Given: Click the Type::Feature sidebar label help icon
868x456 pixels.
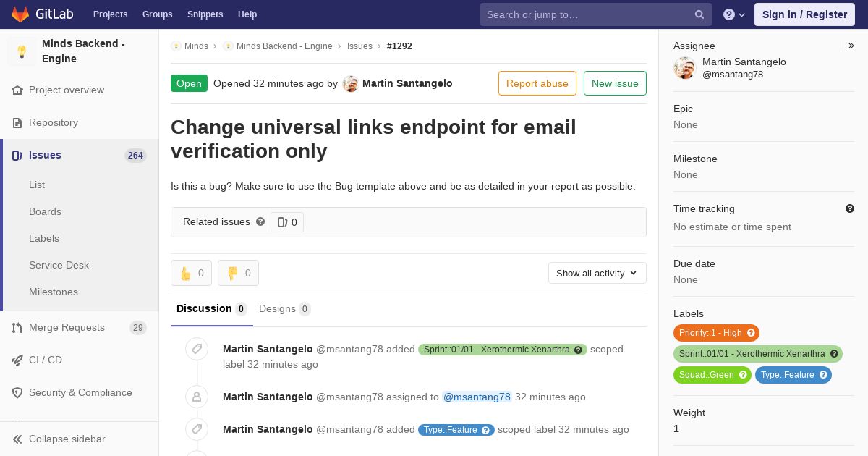Looking at the screenshot, I should point(823,375).
